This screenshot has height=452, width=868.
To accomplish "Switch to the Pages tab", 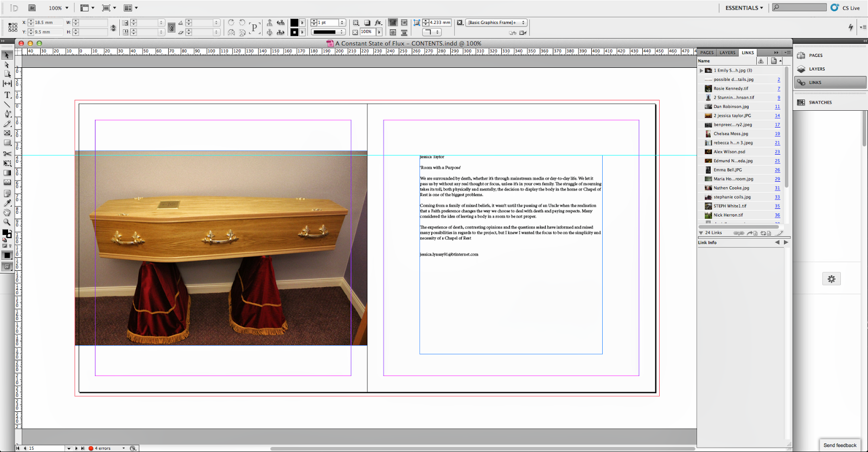I will (x=707, y=53).
